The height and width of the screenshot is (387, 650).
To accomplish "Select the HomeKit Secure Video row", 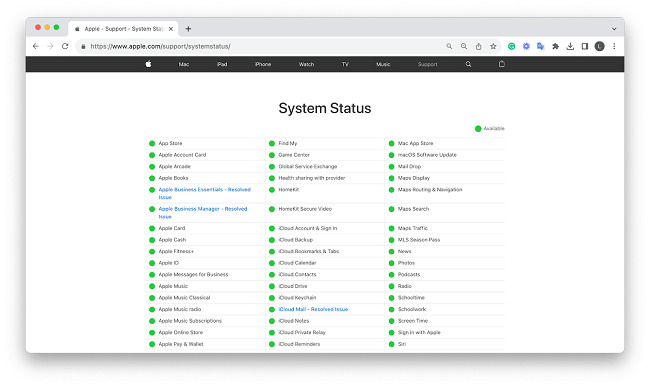I will (325, 213).
